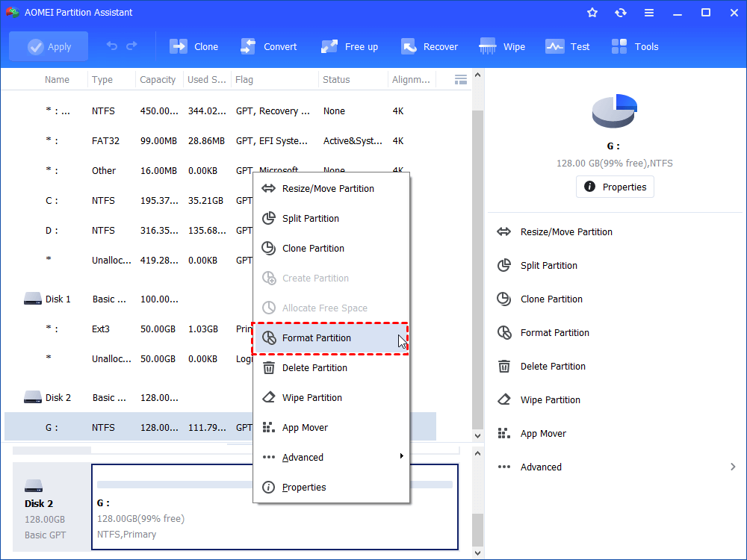Select the Disk 1 row in the list
The height and width of the screenshot is (560, 747).
(x=58, y=299)
